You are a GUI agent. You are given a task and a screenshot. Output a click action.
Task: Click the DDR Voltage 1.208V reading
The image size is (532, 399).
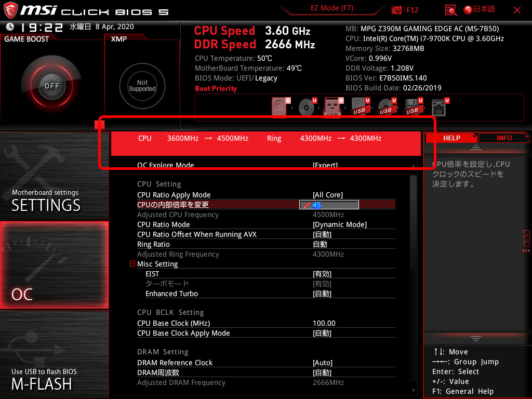pyautogui.click(x=379, y=68)
